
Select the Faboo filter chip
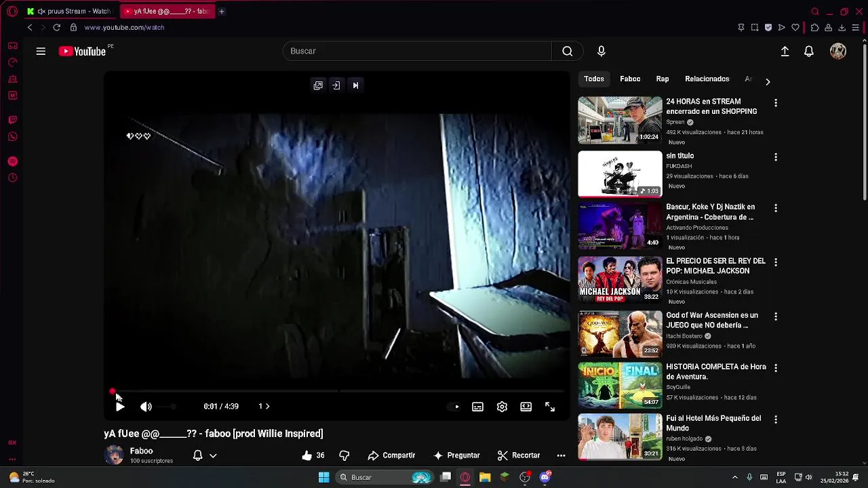click(x=630, y=79)
